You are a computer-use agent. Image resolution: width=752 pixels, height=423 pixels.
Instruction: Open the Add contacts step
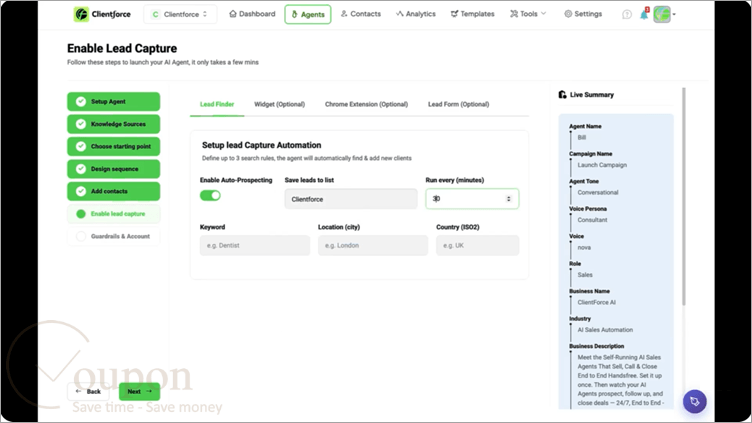(x=114, y=191)
